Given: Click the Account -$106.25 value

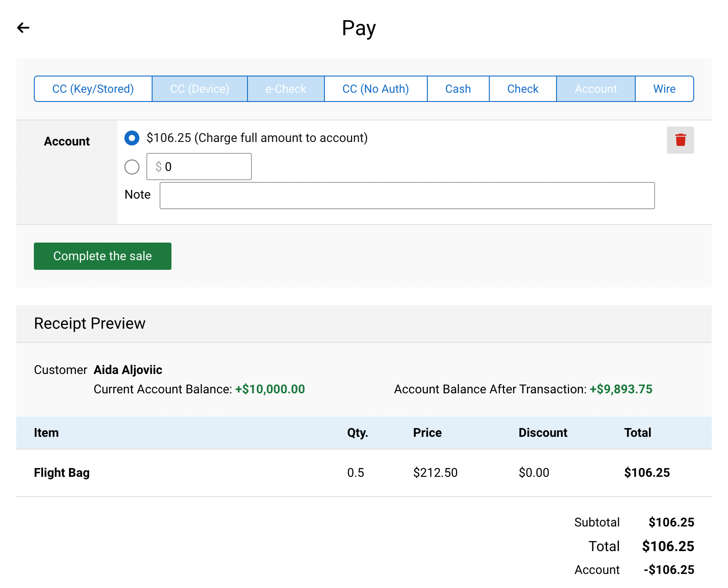Looking at the screenshot, I should pyautogui.click(x=669, y=570).
